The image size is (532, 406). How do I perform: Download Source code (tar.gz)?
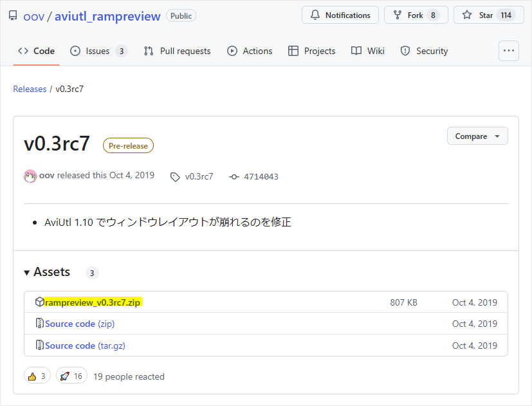pos(85,346)
